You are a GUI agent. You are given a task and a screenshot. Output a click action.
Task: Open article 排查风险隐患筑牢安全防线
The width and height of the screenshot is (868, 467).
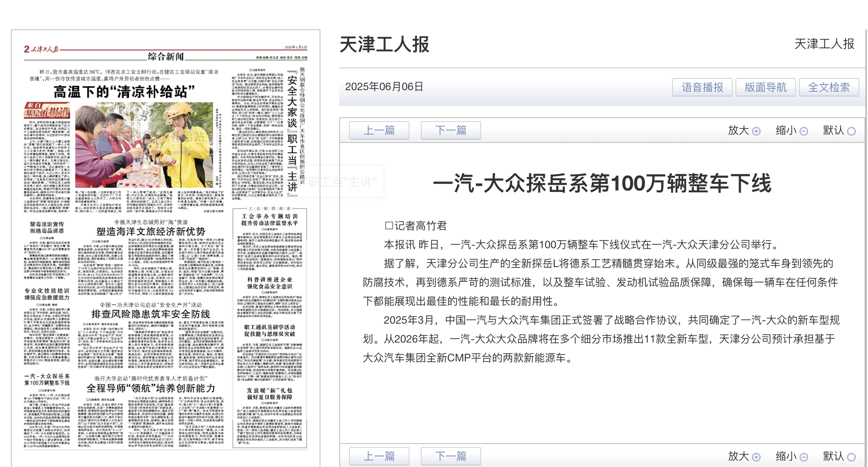tap(151, 314)
